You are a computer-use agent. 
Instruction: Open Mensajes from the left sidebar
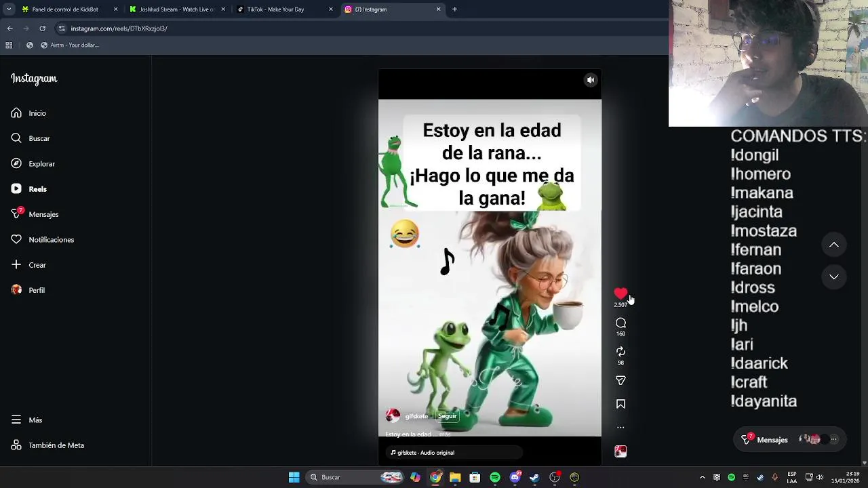click(35, 214)
